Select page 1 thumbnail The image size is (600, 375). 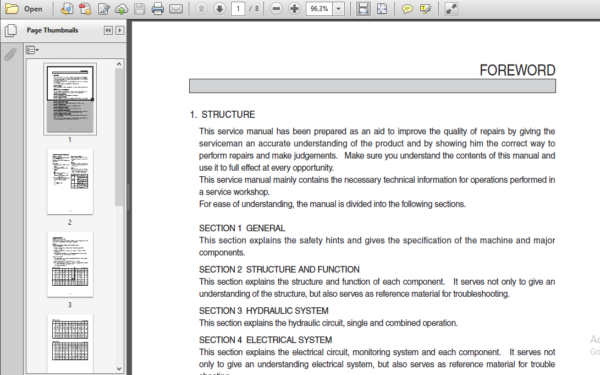(x=70, y=99)
